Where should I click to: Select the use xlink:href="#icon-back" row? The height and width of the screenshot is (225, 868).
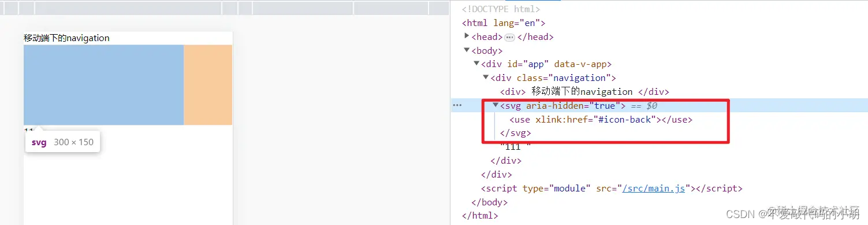[x=601, y=120]
